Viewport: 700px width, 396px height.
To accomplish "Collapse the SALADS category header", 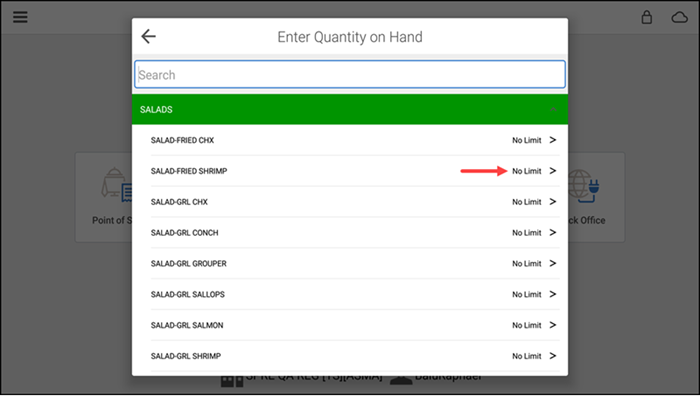I will click(350, 109).
